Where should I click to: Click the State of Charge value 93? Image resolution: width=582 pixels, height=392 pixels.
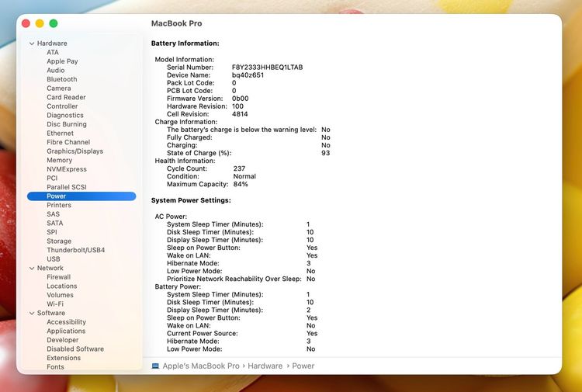pyautogui.click(x=325, y=153)
